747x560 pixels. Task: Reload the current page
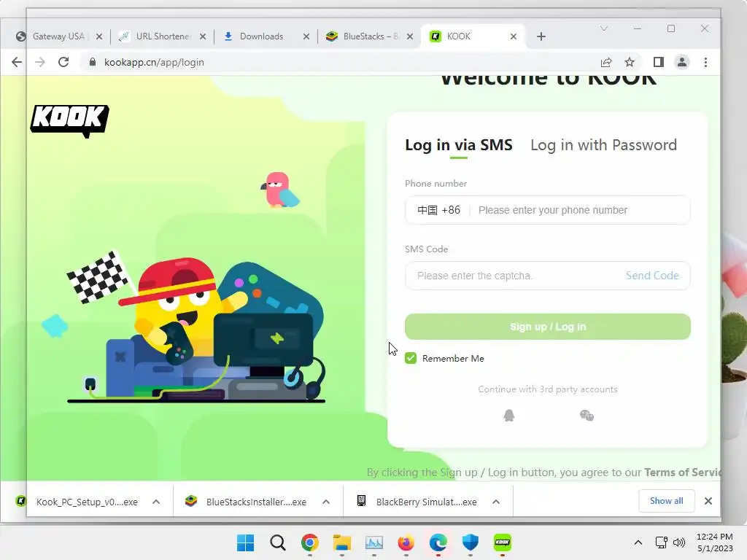point(63,63)
